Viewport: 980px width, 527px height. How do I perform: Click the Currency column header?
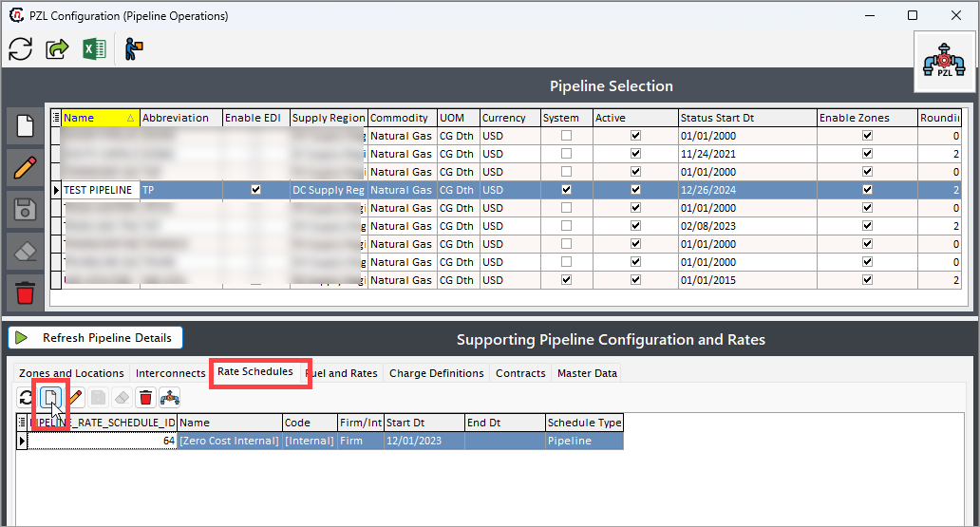[x=510, y=118]
